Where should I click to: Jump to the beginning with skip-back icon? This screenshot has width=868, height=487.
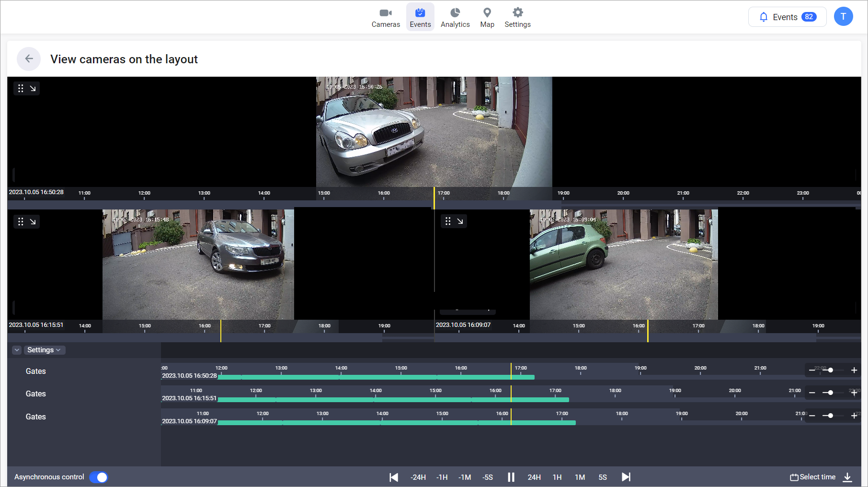click(x=394, y=477)
